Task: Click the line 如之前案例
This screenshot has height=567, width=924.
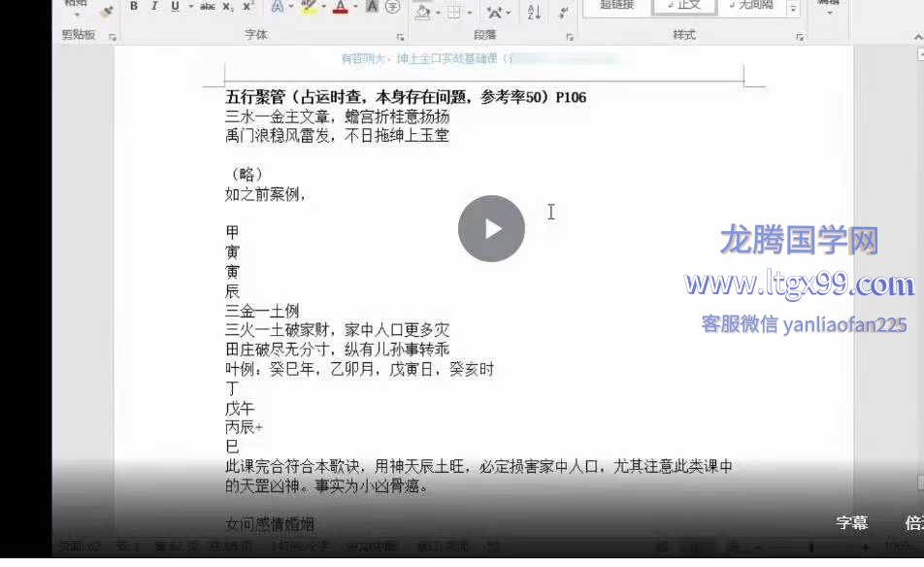Action: 265,194
